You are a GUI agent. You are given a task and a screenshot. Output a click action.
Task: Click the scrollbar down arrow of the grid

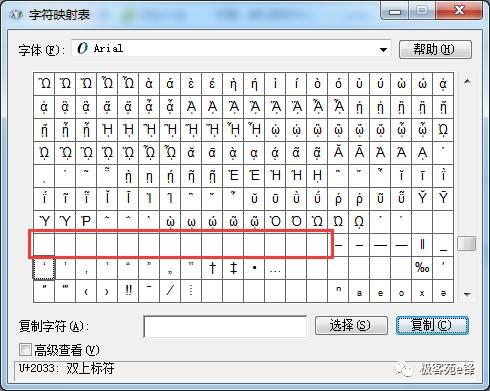pos(467,294)
